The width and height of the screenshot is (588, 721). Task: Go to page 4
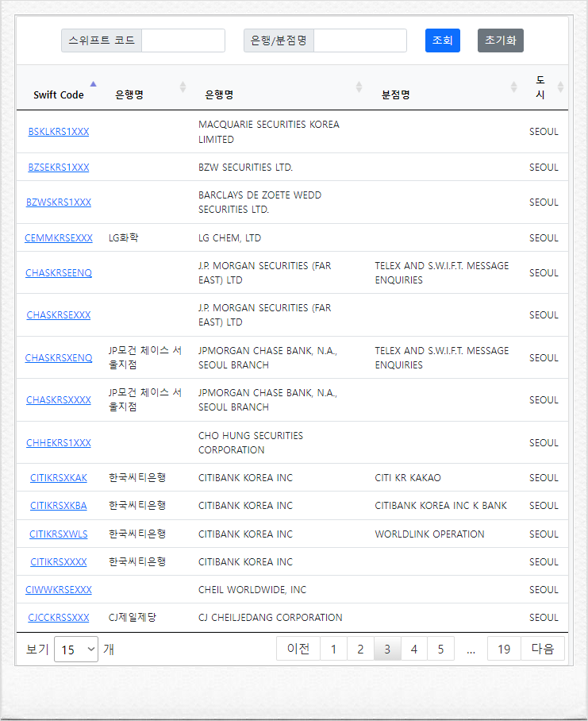414,649
